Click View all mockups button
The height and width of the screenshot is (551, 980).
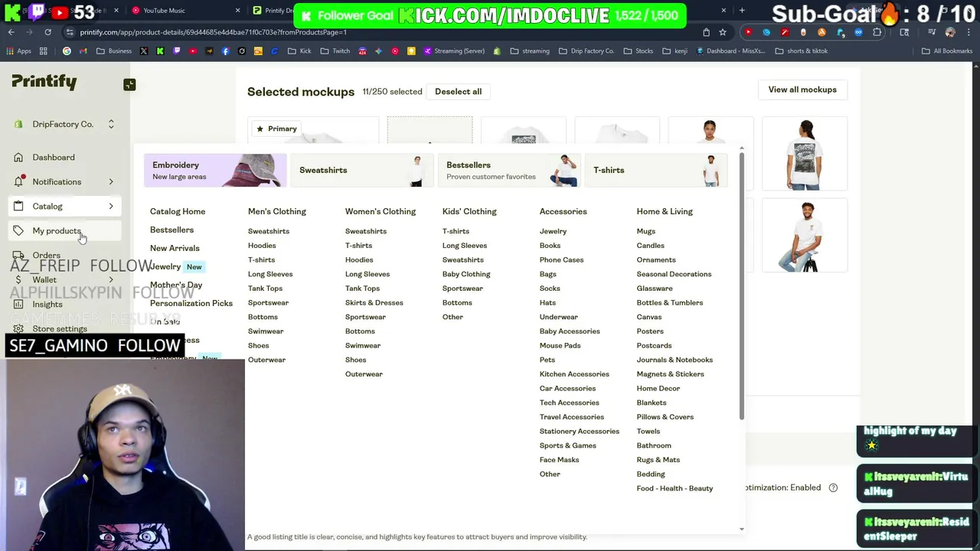click(802, 90)
